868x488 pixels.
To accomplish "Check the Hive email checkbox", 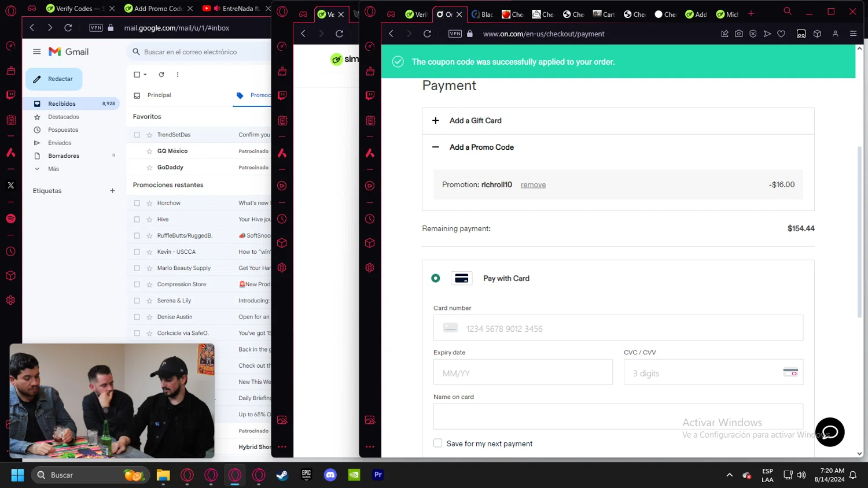I will tap(137, 220).
